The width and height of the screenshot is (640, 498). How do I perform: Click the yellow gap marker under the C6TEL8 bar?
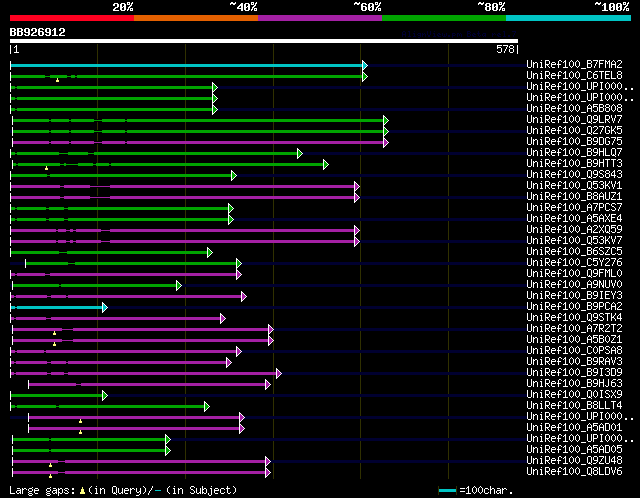tap(58, 80)
